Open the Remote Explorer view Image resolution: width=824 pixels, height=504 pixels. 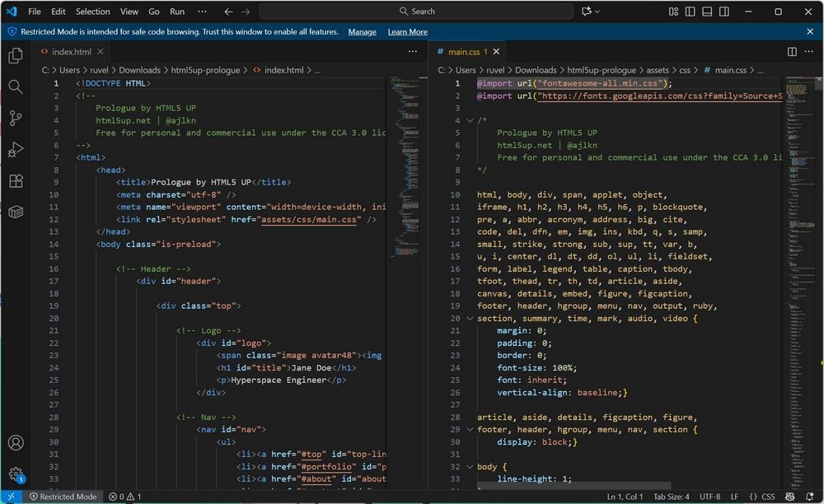click(15, 212)
